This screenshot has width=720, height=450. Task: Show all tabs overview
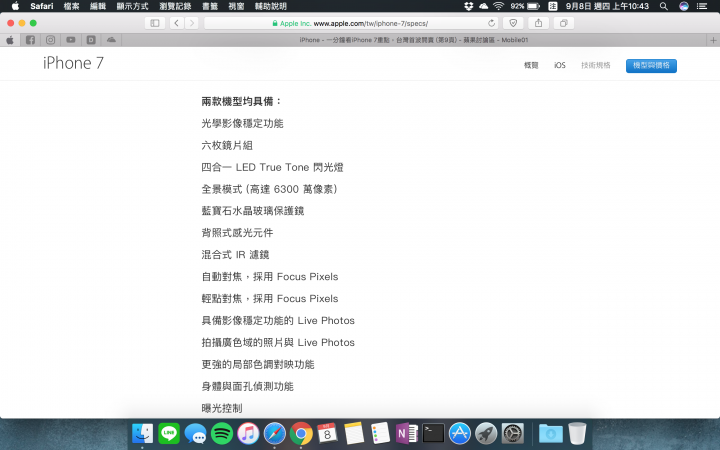[x=563, y=23]
